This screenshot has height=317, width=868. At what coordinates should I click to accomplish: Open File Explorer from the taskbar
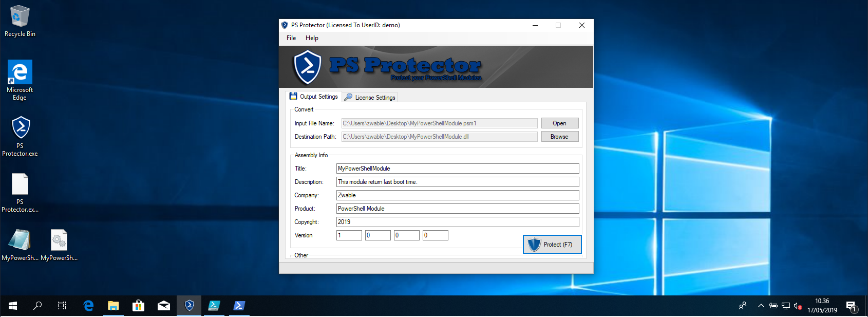point(113,306)
